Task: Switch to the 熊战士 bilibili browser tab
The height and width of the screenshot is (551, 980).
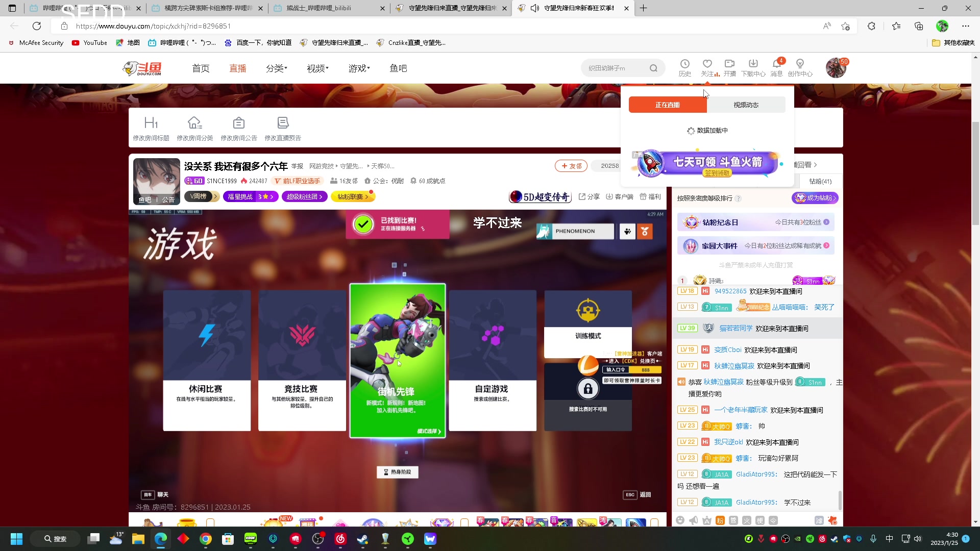Action: click(329, 8)
